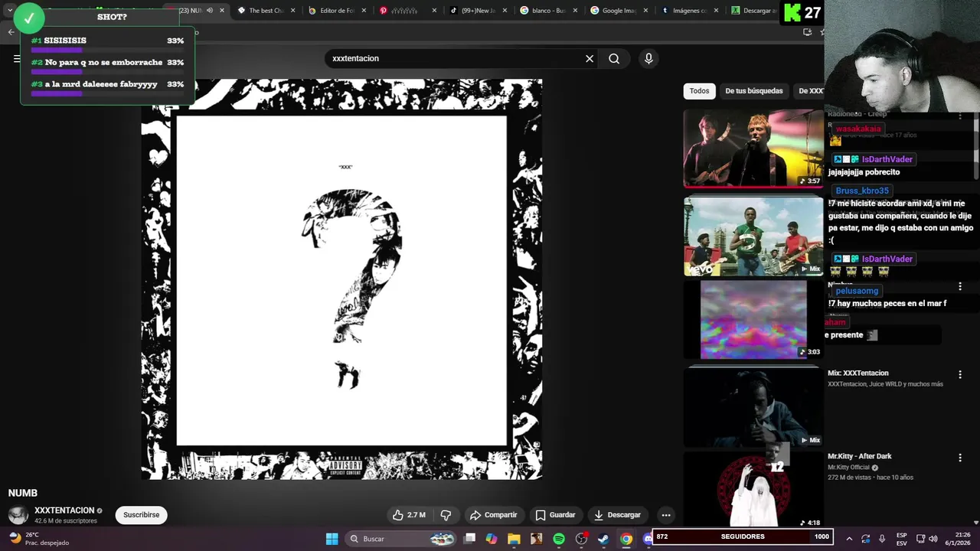Close the Pinterest tab

[x=434, y=11]
